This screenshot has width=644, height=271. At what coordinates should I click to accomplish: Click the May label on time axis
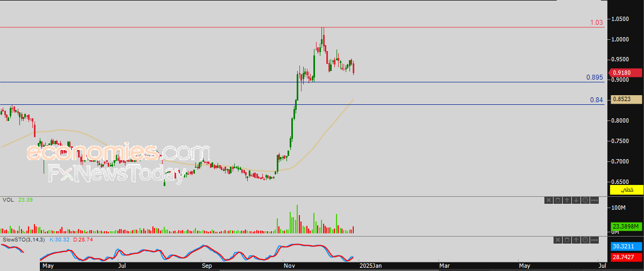tap(48, 266)
